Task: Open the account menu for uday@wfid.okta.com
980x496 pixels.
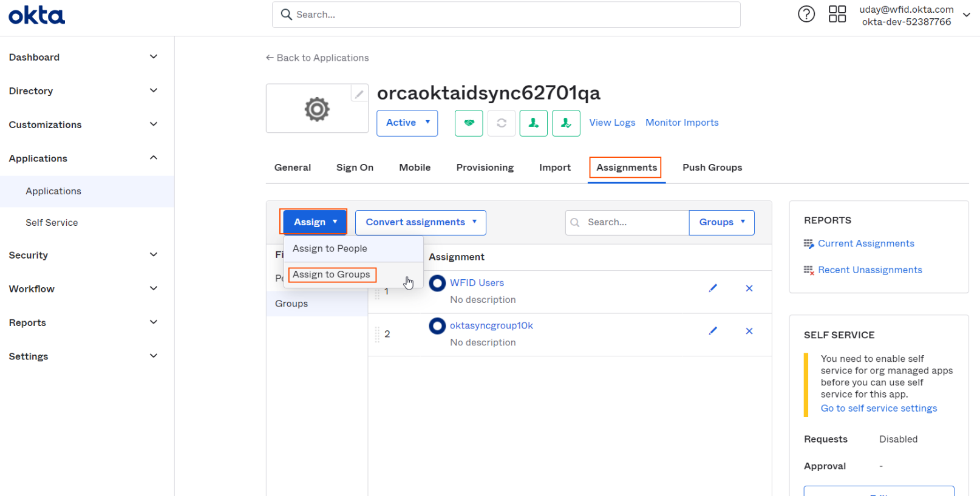Action: pyautogui.click(x=914, y=15)
